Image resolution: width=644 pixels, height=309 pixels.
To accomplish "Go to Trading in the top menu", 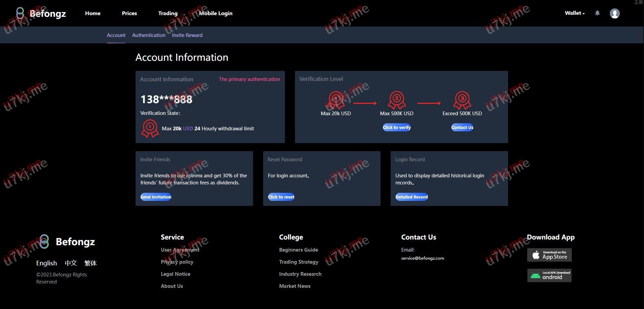I will point(168,13).
